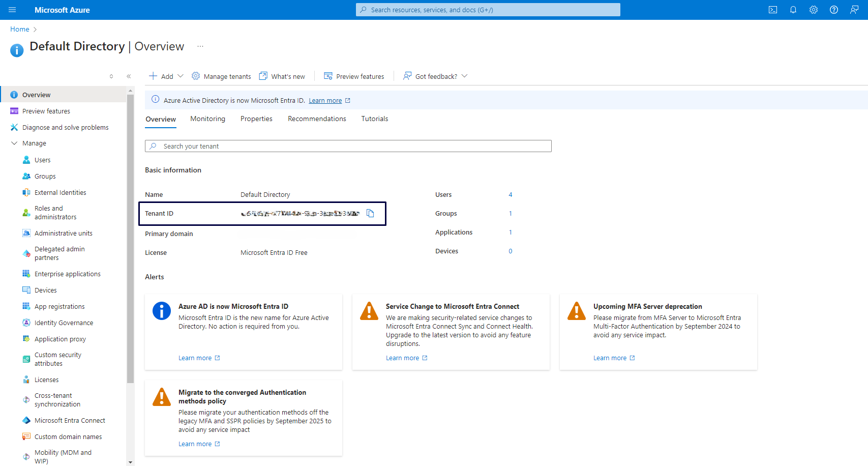Click the help question mark icon
Image resolution: width=868 pixels, height=466 pixels.
[833, 10]
